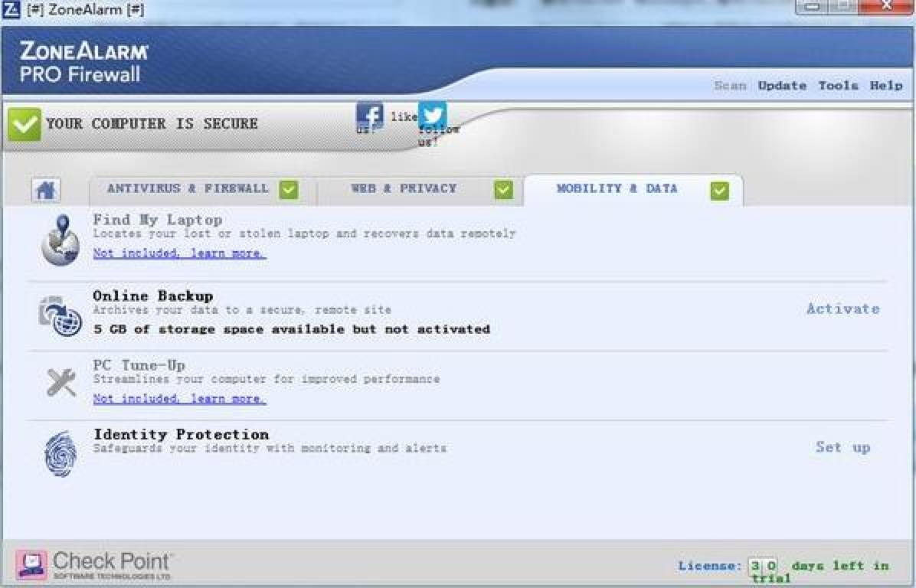Click the ZoneAlarm title bar icon
916x588 pixels.
11,9
